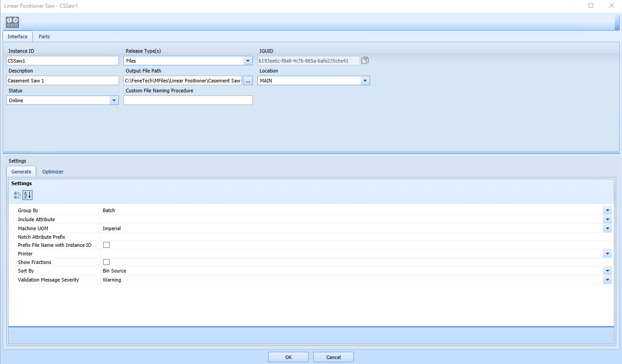Switch to the Parts tab
This screenshot has height=364, width=622.
(44, 36)
